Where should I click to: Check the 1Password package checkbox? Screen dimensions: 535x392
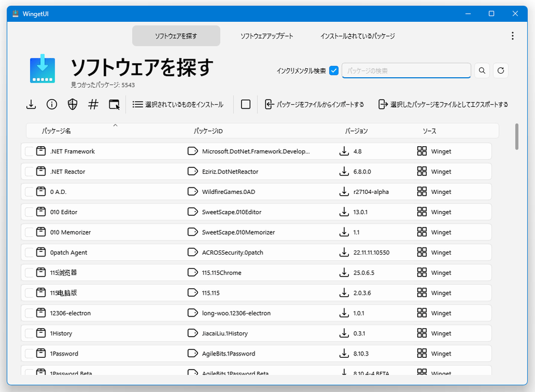[x=29, y=354]
